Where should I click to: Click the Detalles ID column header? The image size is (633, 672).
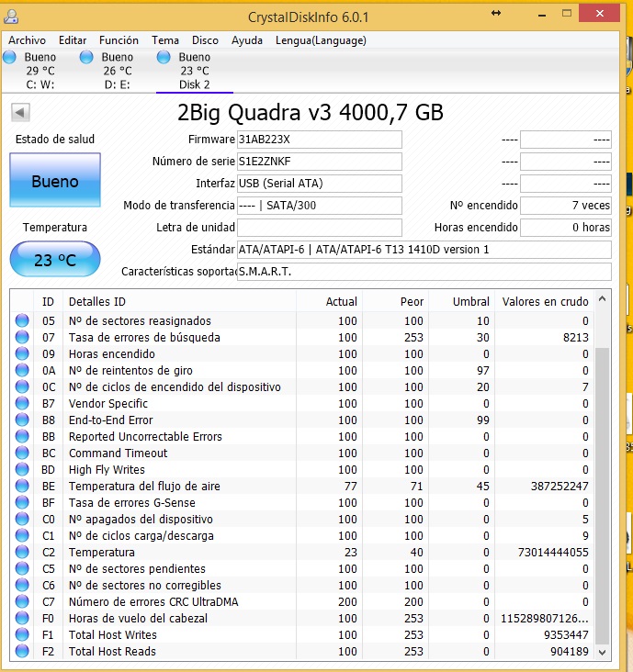(x=179, y=302)
